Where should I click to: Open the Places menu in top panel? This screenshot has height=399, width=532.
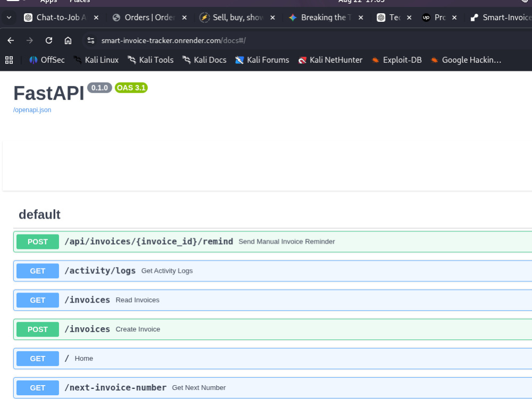[x=80, y=2]
